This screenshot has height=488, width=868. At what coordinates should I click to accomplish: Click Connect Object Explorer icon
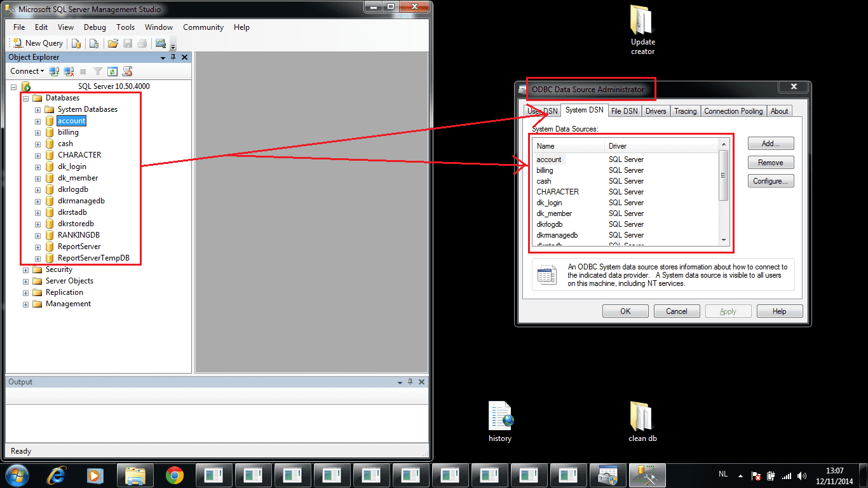click(x=55, y=71)
